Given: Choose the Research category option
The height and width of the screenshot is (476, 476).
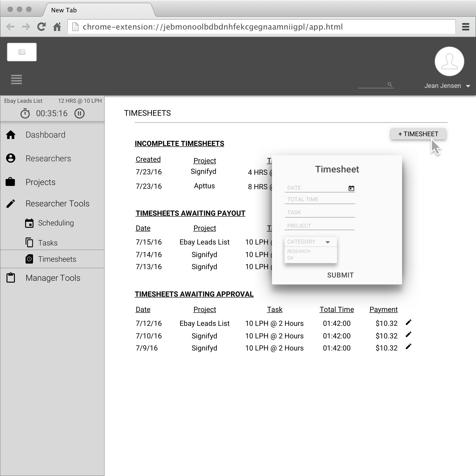Looking at the screenshot, I should coord(299,251).
